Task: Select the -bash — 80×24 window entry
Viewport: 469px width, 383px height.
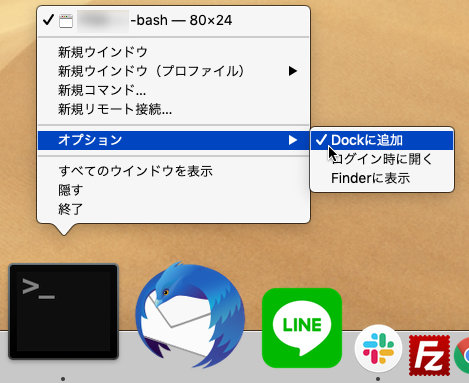Action: [x=173, y=21]
